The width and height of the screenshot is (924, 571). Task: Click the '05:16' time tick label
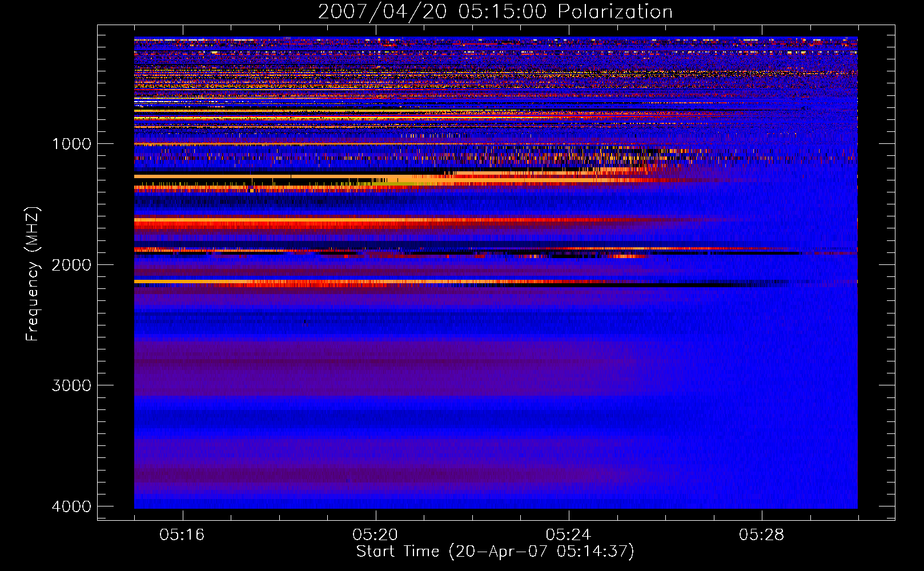pos(182,534)
